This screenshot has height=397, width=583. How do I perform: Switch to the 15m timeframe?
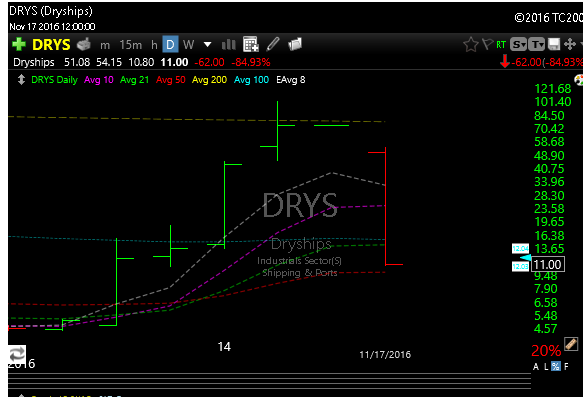coord(131,45)
